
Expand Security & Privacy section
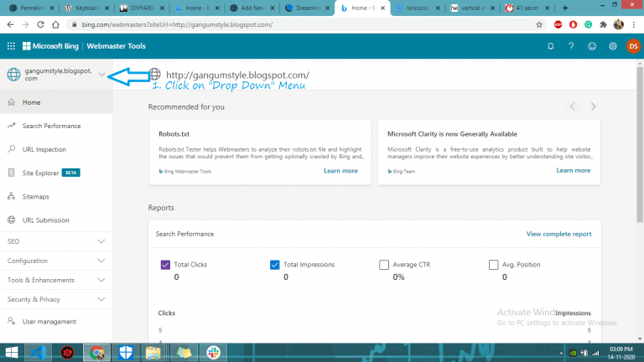[56, 299]
